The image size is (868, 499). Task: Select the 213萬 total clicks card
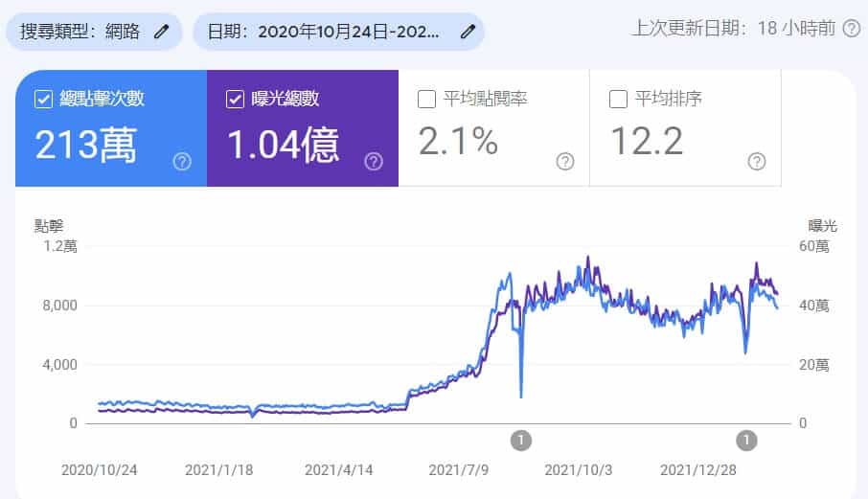point(111,128)
